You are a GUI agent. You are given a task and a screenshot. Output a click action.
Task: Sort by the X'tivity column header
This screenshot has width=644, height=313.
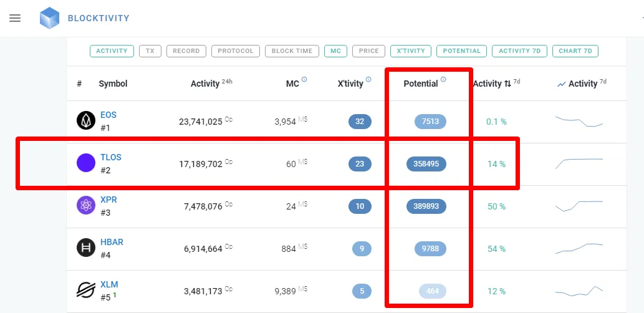click(x=350, y=84)
